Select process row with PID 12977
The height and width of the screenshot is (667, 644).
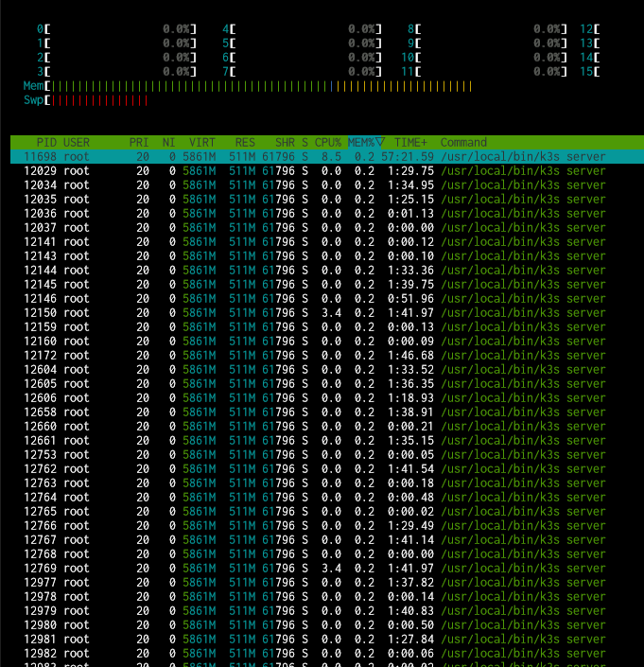[x=327, y=583]
